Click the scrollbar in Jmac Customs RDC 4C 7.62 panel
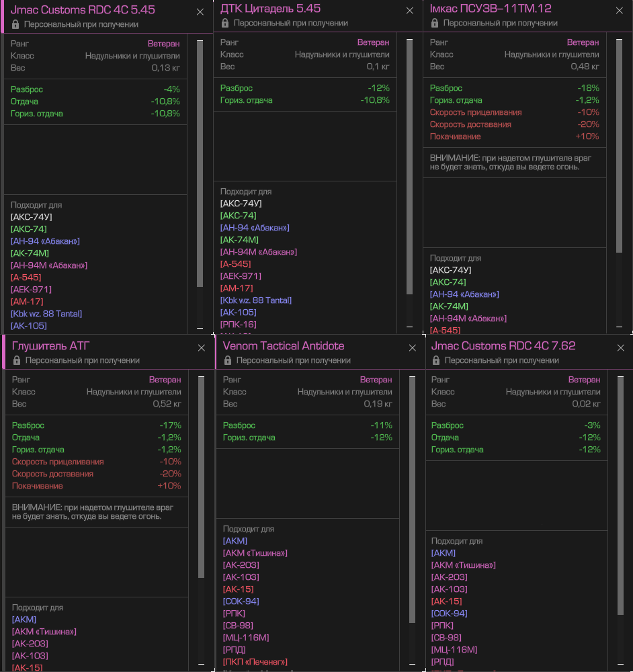633x672 pixels. tap(620, 496)
